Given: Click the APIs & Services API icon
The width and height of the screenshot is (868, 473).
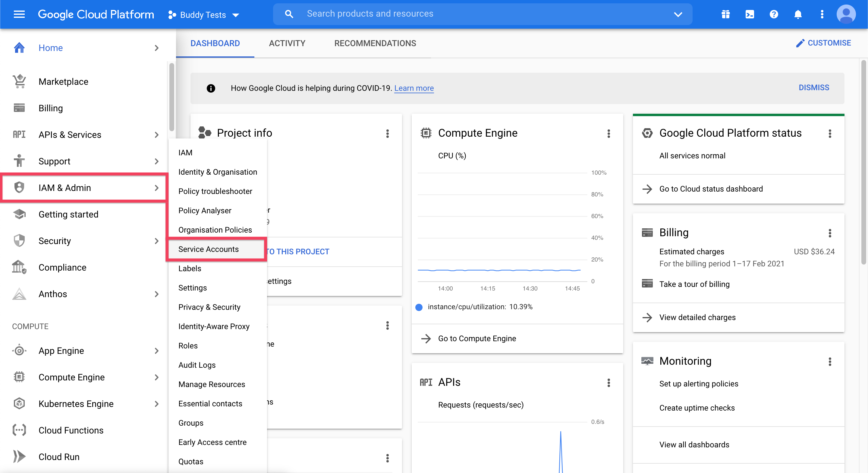Looking at the screenshot, I should point(19,135).
